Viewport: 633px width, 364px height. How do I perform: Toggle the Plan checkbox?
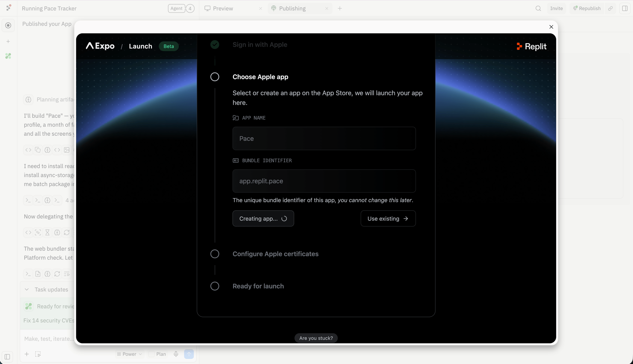[151, 354]
